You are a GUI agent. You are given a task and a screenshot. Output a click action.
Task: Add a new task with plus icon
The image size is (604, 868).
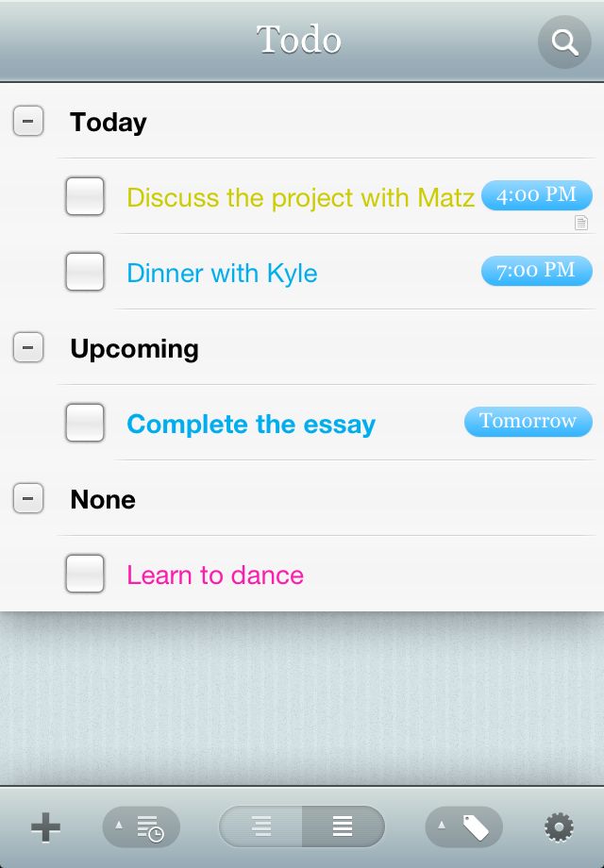point(45,827)
